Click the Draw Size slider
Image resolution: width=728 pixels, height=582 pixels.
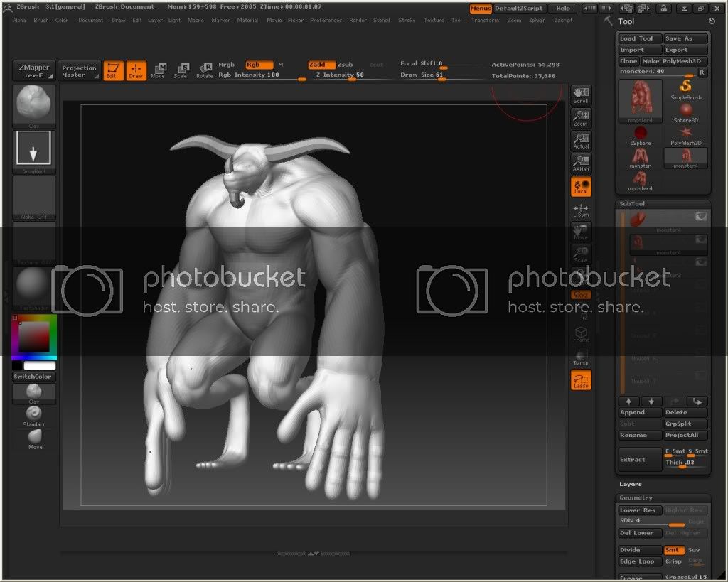tap(441, 75)
